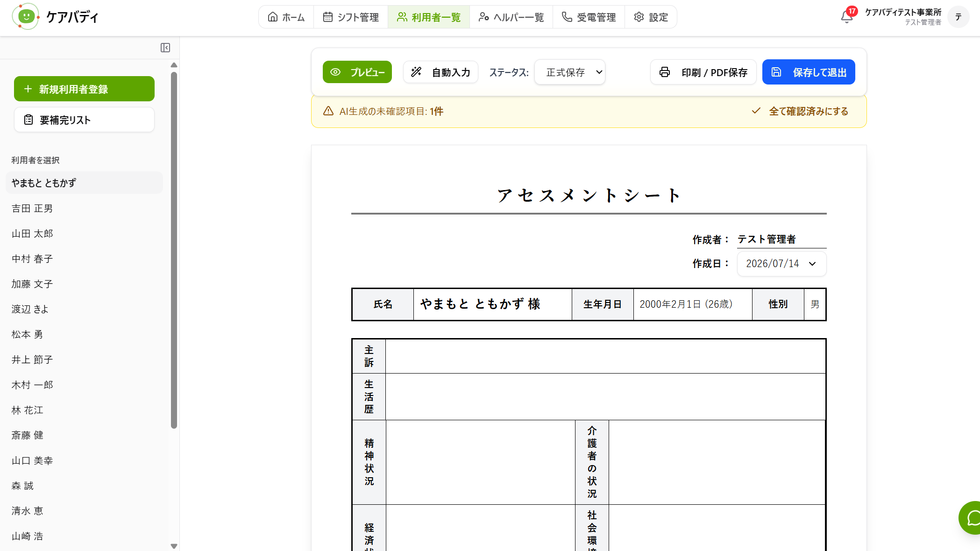Open the ステータス 正式保存 dropdown
980x551 pixels.
pos(570,72)
